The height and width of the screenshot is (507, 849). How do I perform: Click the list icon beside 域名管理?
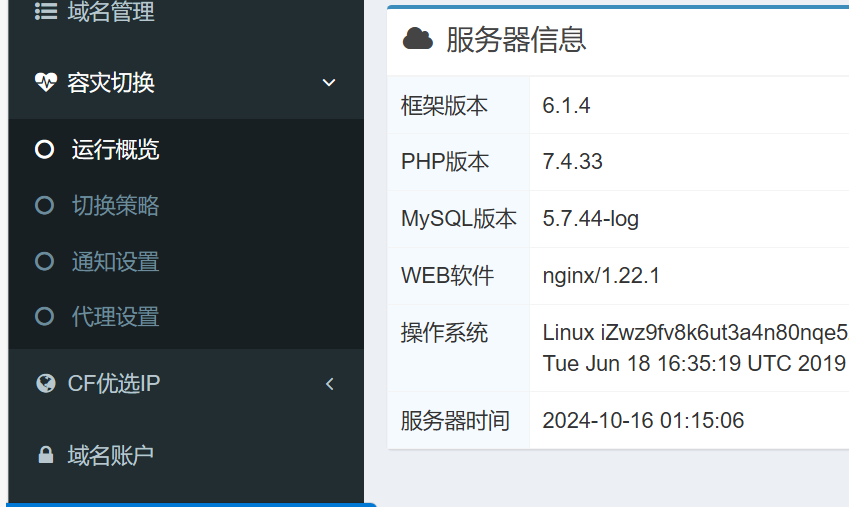46,12
